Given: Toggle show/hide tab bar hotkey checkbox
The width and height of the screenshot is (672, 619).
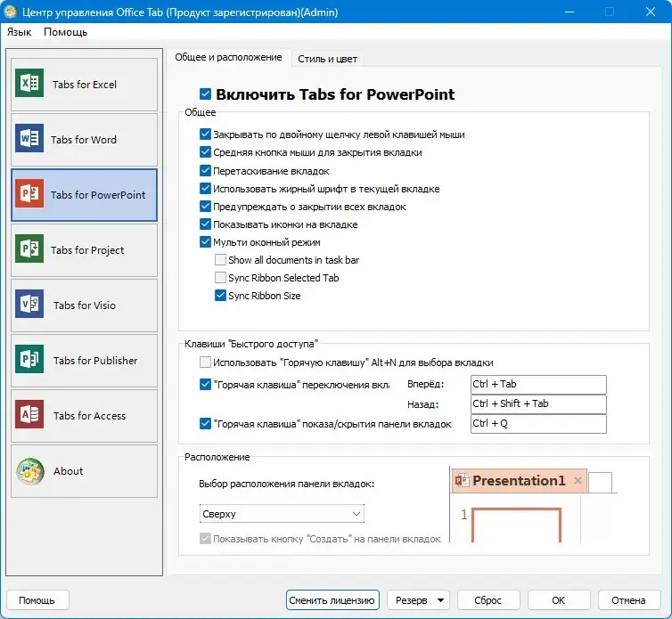Looking at the screenshot, I should click(205, 424).
